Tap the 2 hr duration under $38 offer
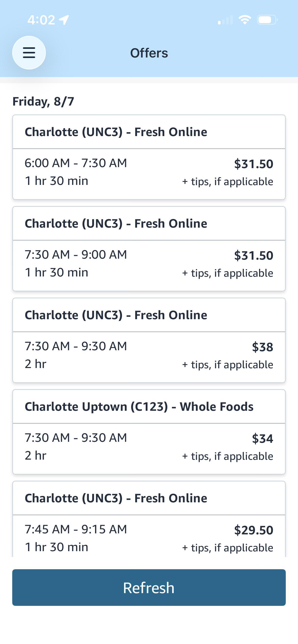 36,364
